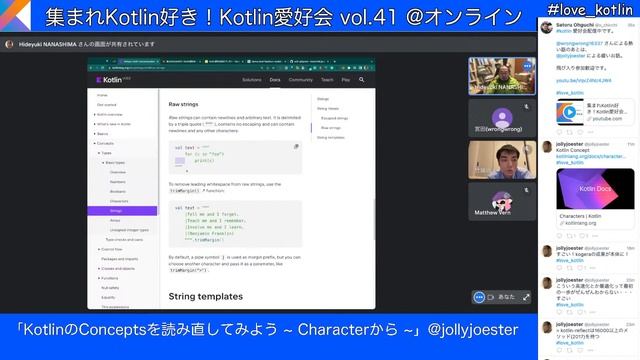
Task: Select Hideyuki NANASHIMA's video tile
Action: pyautogui.click(x=502, y=76)
